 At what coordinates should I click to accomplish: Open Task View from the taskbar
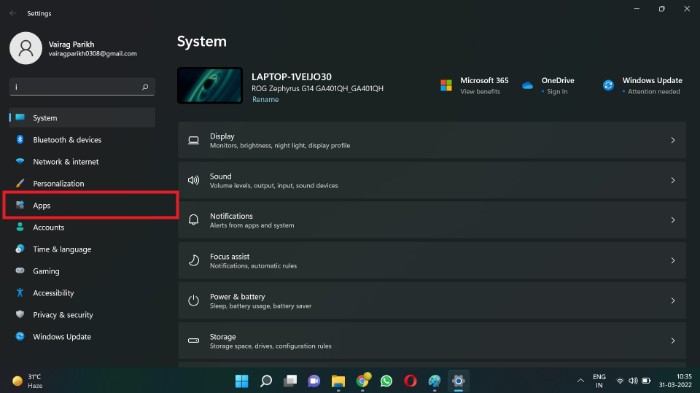[290, 381]
